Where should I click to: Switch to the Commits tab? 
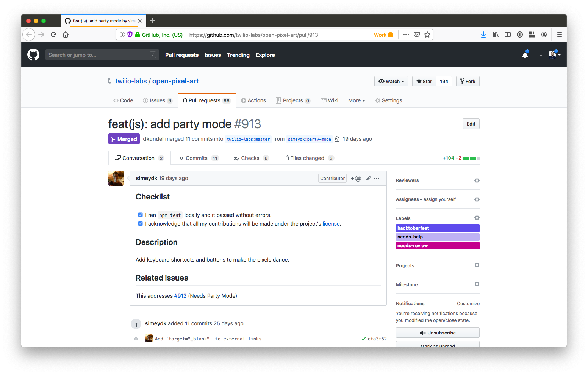tap(199, 158)
